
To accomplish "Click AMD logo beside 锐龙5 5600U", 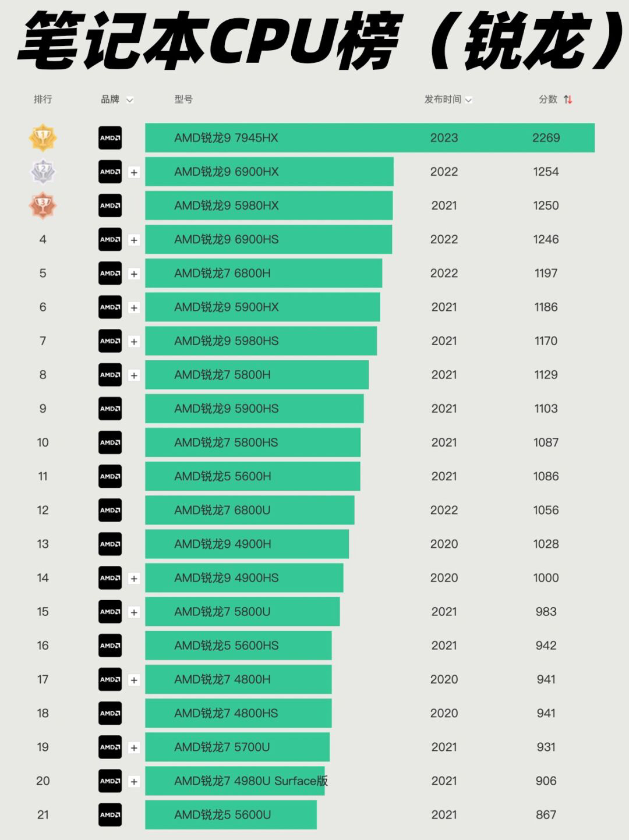I will pos(110,814).
